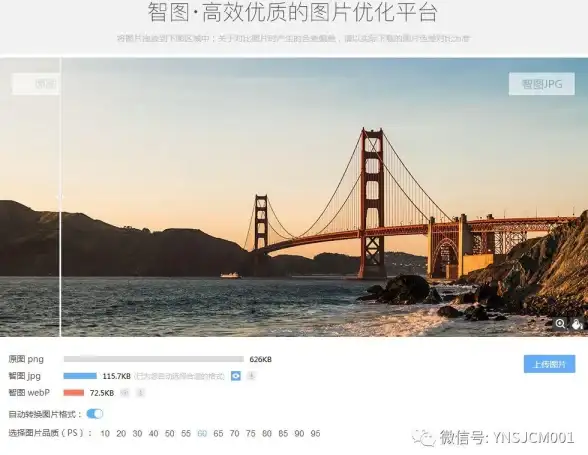The width and height of the screenshot is (588, 455).
Task: Click the 626KB size value
Action: [x=261, y=359]
